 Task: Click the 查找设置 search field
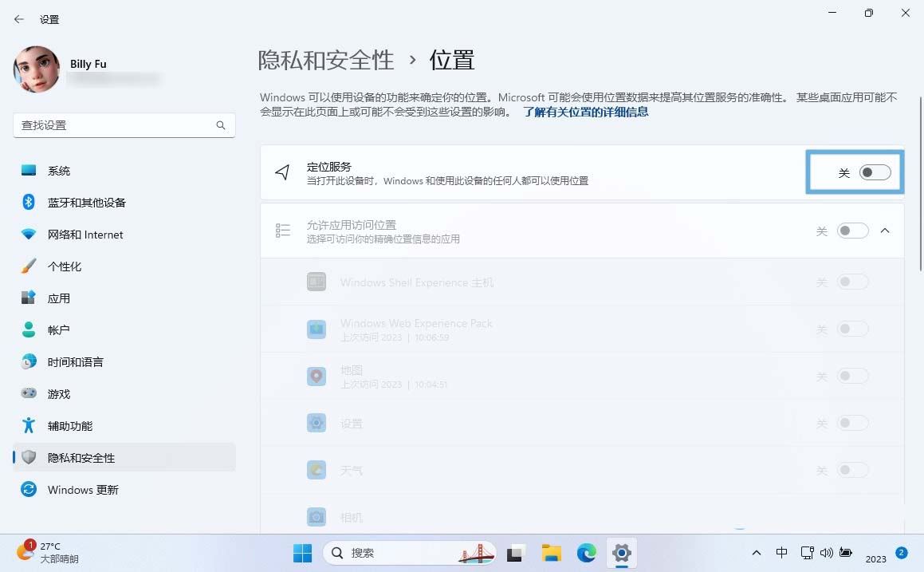click(116, 125)
